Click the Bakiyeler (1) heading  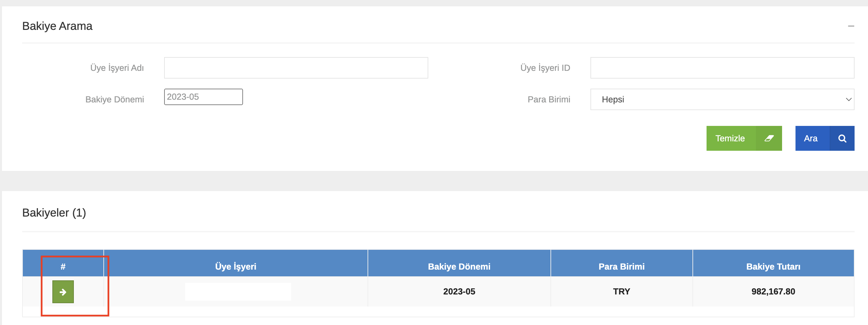pos(54,213)
